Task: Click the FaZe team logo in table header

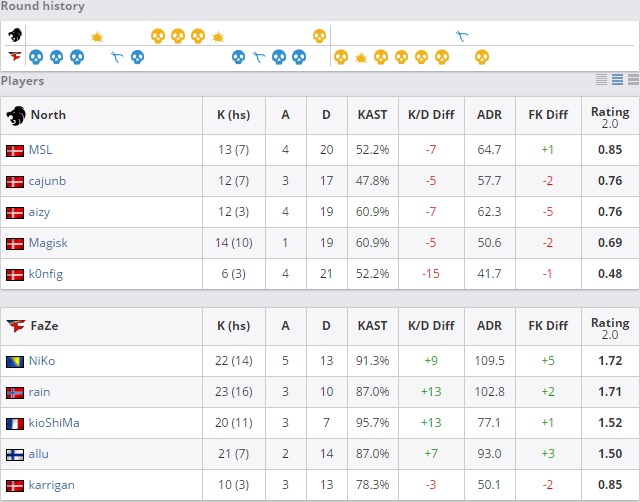Action: point(16,326)
